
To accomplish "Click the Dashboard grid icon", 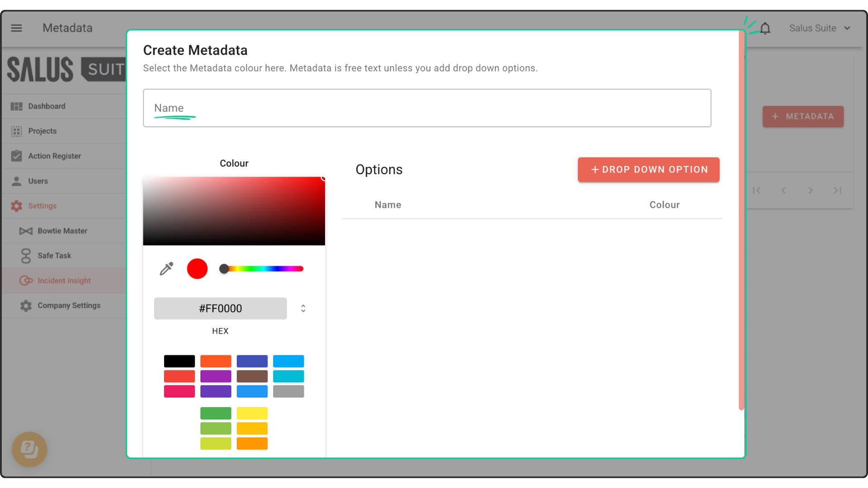I will point(16,106).
